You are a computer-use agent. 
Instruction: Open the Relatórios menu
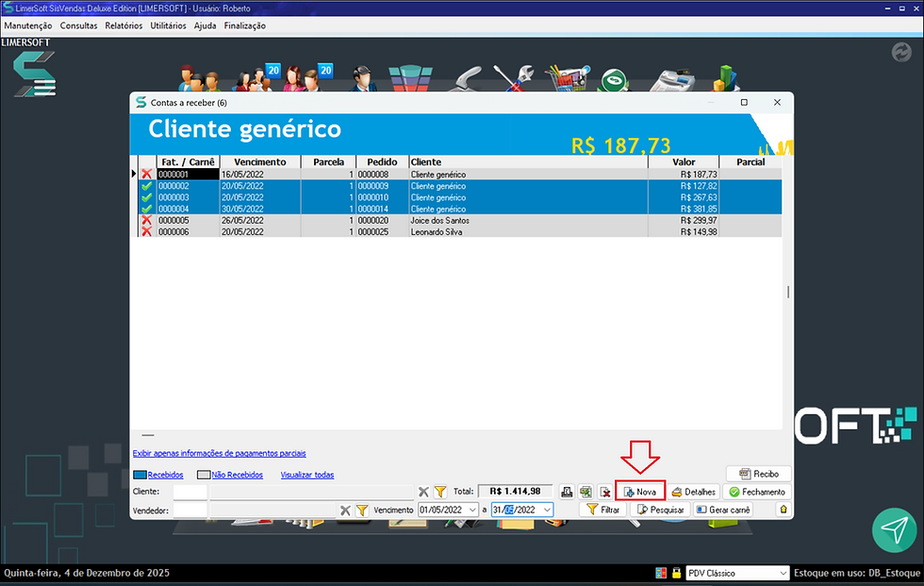click(x=124, y=25)
